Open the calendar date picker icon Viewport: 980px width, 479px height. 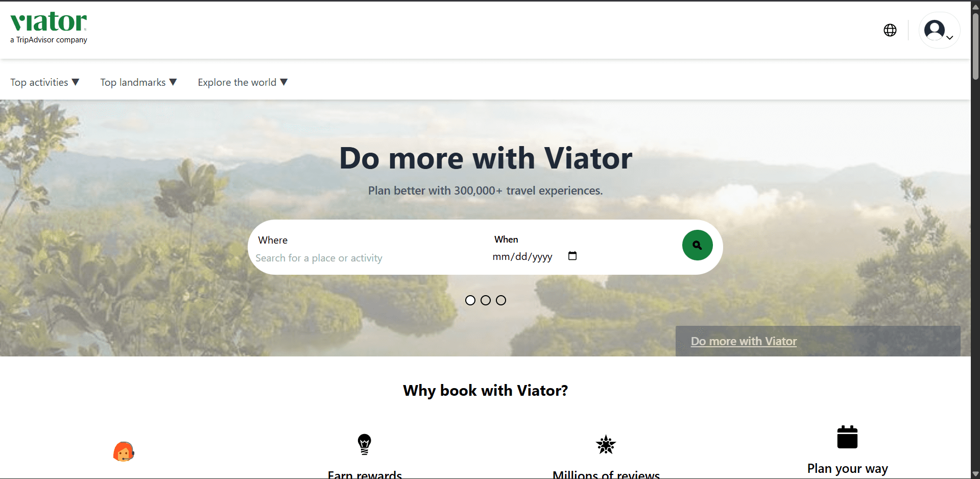coord(572,256)
